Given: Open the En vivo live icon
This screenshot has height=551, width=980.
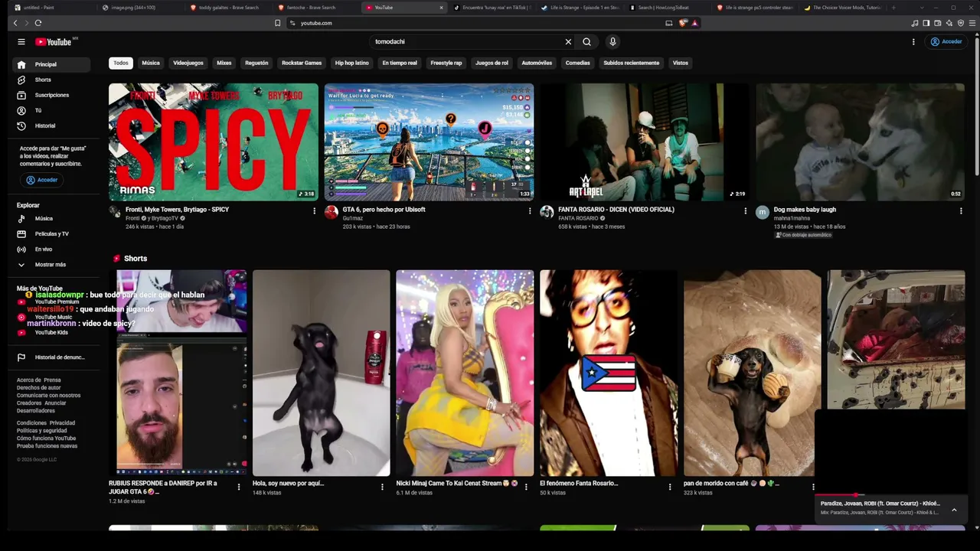Looking at the screenshot, I should click(x=21, y=249).
